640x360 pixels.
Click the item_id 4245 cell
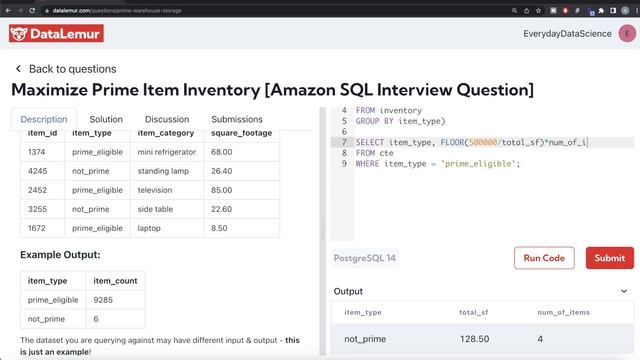(x=42, y=171)
